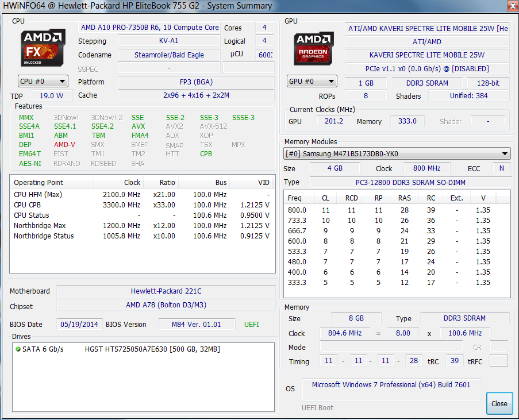Screen dimensions: 519x420
Task: Select the CPU Status row
Action: click(141, 215)
